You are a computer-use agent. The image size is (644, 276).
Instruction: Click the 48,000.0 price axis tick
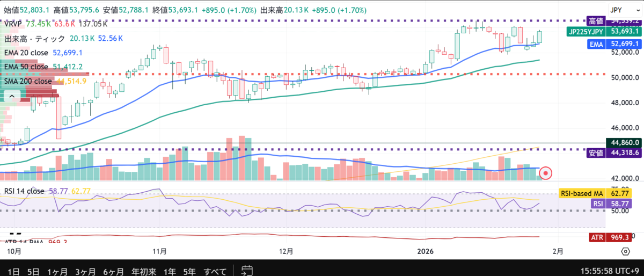click(624, 103)
